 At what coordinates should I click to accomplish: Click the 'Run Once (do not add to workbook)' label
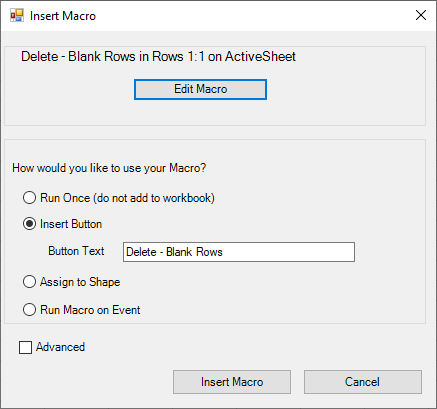pos(127,198)
